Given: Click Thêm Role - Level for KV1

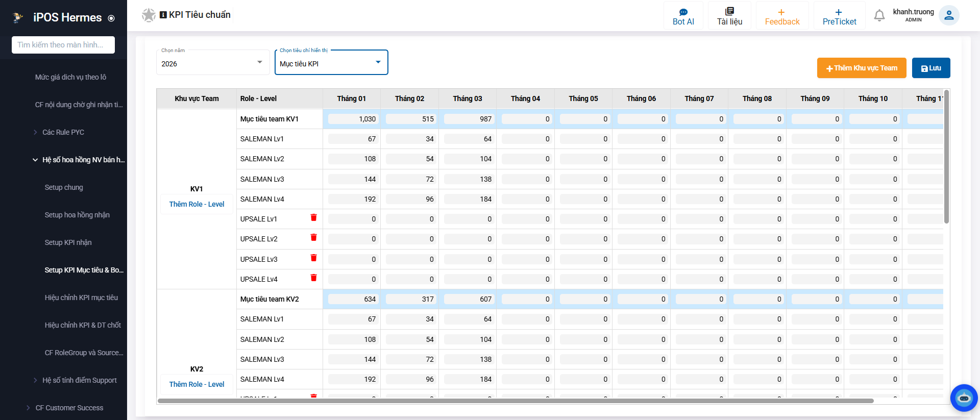Looking at the screenshot, I should point(197,204).
